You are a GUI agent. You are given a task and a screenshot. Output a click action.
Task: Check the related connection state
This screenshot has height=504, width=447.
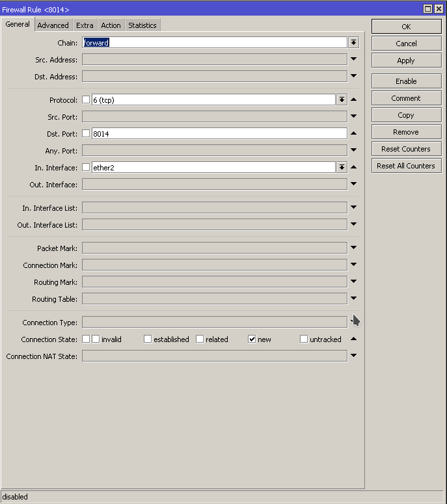click(x=200, y=339)
